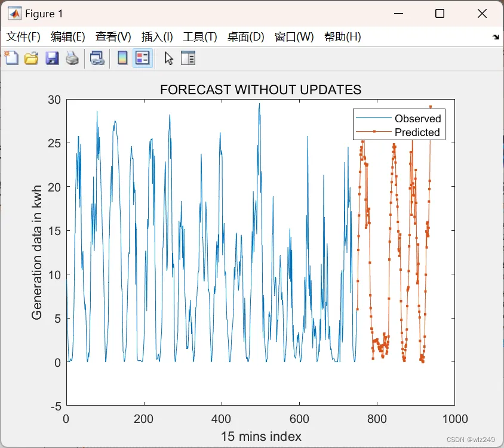Click the y-axis label Generation data in kwh
The height and width of the screenshot is (448, 504).
(x=36, y=252)
